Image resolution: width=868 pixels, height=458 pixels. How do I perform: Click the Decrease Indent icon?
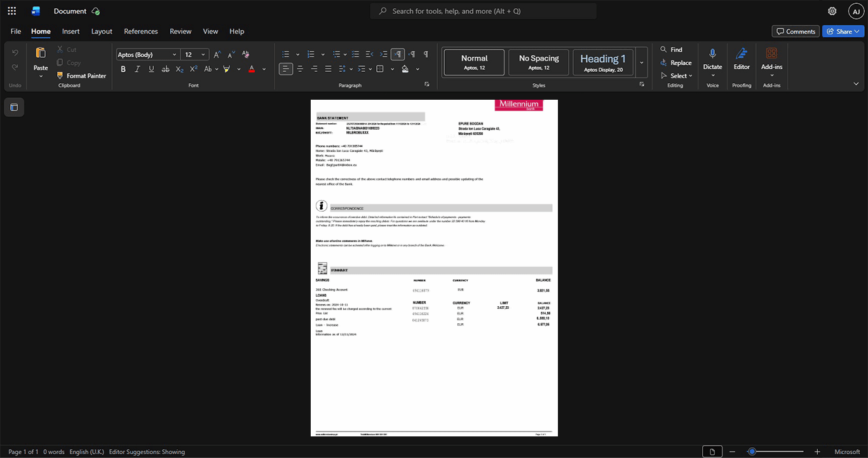370,55
